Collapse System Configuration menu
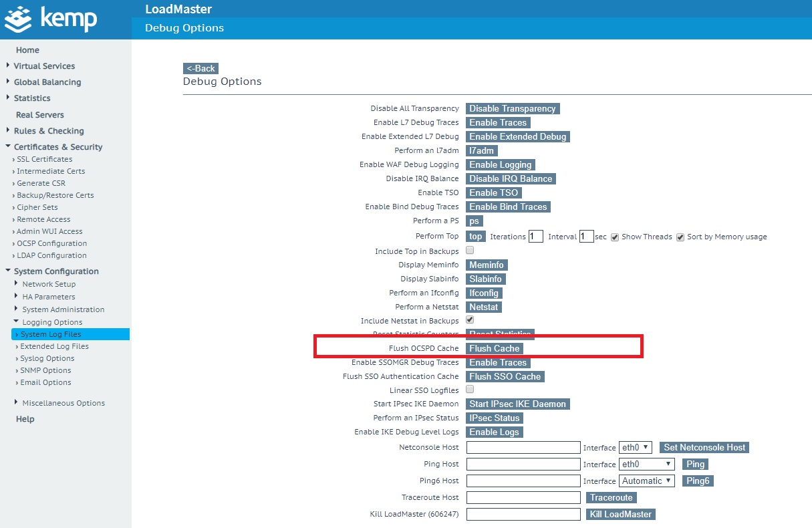812x528 pixels. 56,271
